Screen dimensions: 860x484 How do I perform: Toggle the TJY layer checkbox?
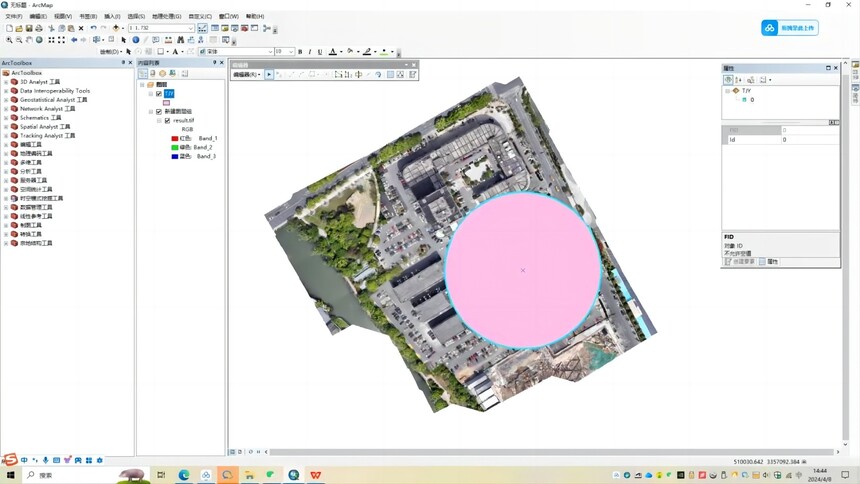coord(159,94)
